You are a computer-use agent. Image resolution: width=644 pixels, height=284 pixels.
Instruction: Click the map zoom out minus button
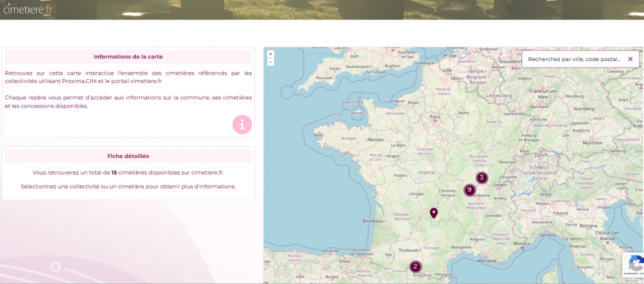[270, 62]
